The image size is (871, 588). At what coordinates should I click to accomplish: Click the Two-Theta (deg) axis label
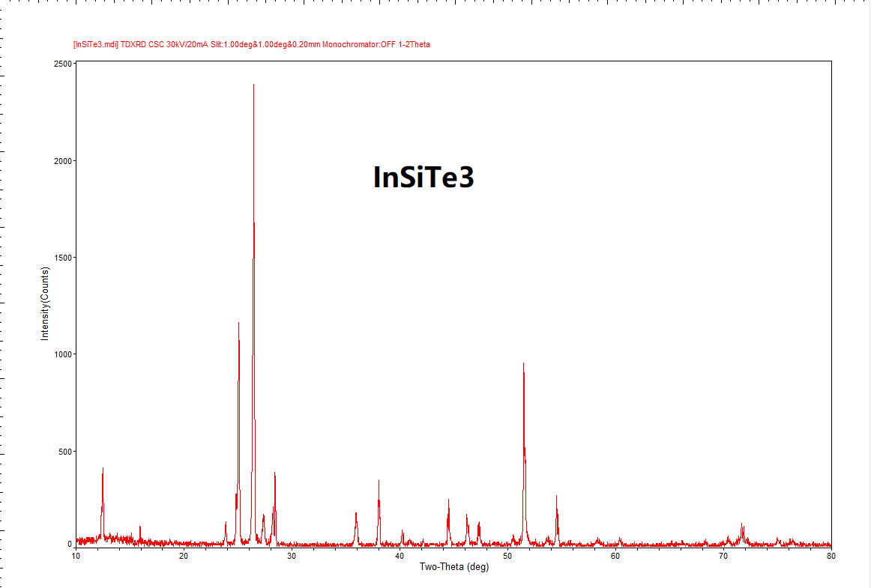(453, 568)
